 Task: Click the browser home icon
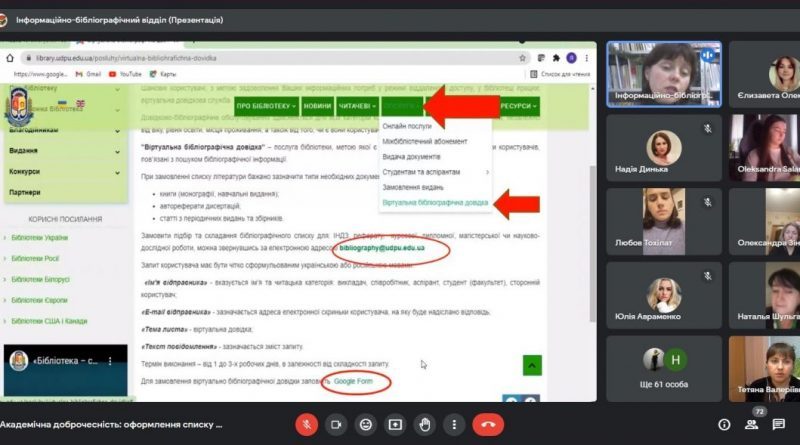click(10, 58)
